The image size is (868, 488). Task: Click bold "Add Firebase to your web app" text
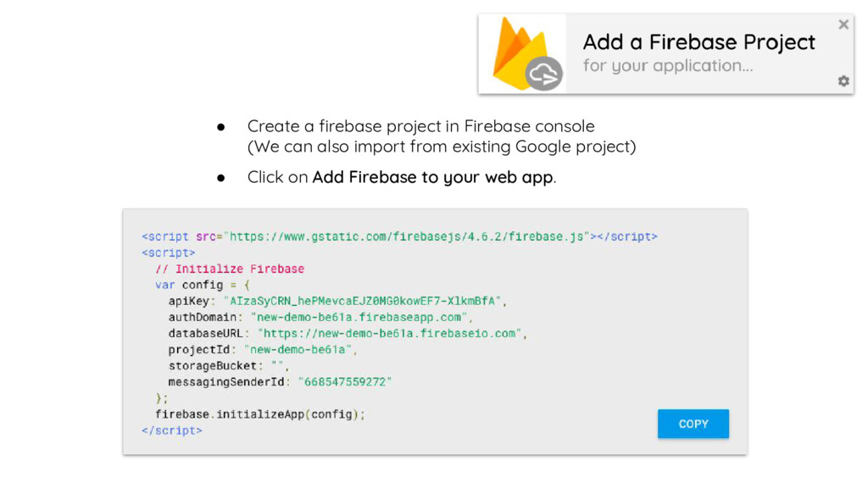pyautogui.click(x=432, y=178)
